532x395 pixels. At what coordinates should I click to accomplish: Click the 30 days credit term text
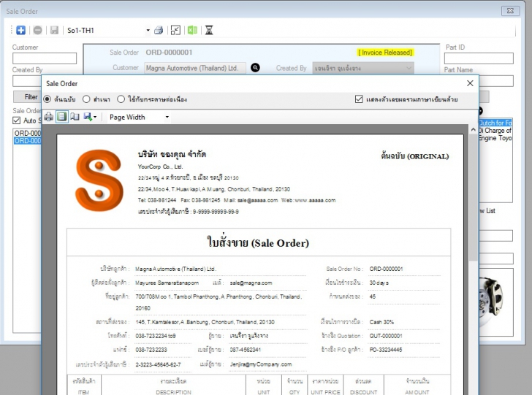coord(379,283)
